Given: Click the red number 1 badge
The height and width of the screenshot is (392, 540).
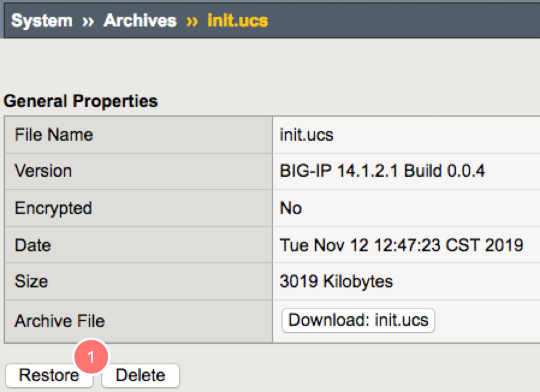Looking at the screenshot, I should tap(91, 357).
